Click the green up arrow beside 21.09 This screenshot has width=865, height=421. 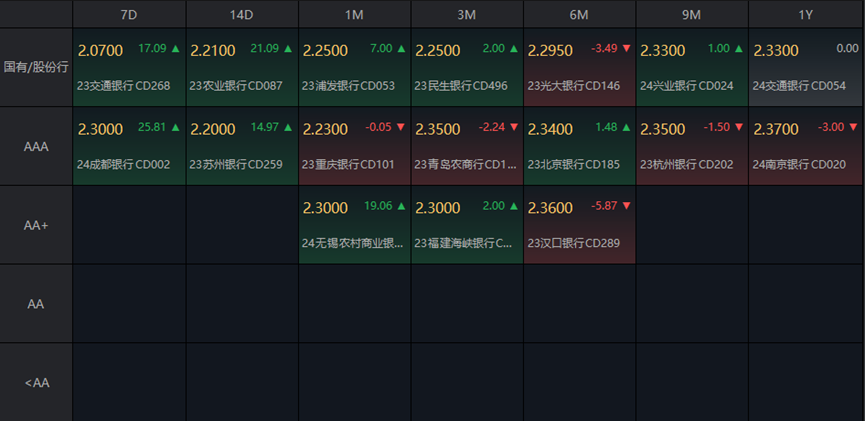pyautogui.click(x=289, y=48)
